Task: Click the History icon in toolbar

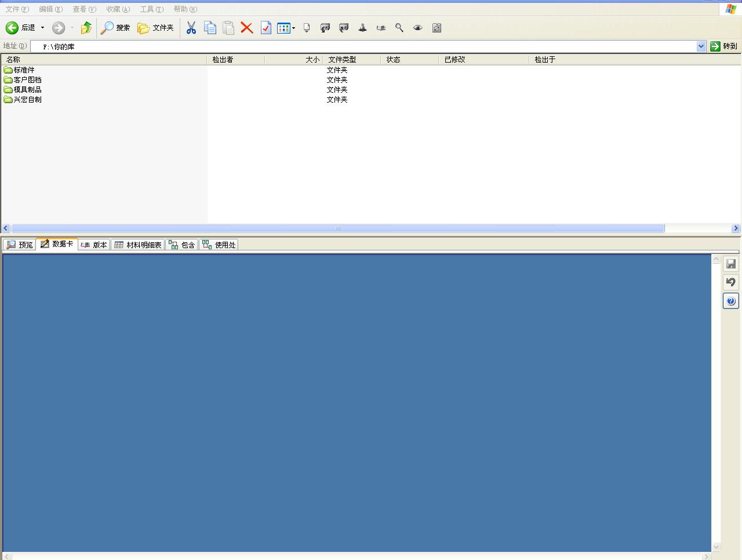Action: (x=381, y=28)
